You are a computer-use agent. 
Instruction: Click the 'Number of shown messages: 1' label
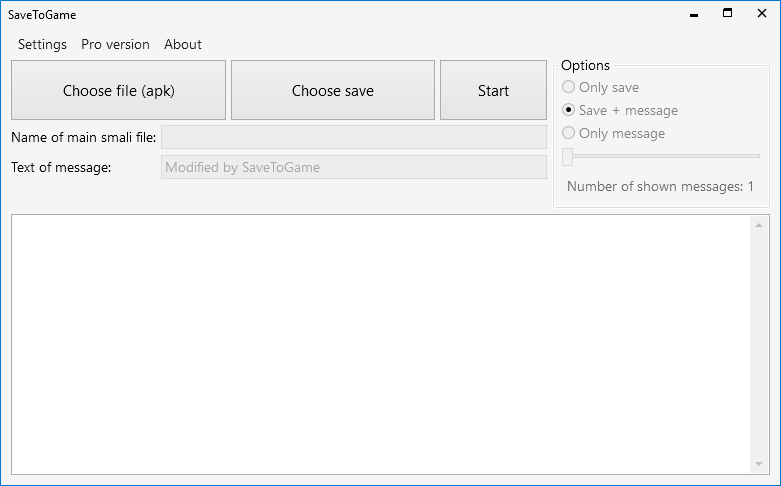point(660,186)
